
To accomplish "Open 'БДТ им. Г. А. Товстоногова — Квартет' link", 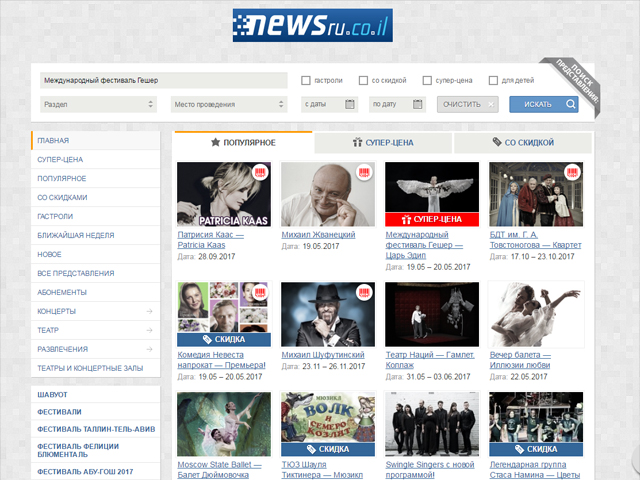I will pyautogui.click(x=536, y=240).
